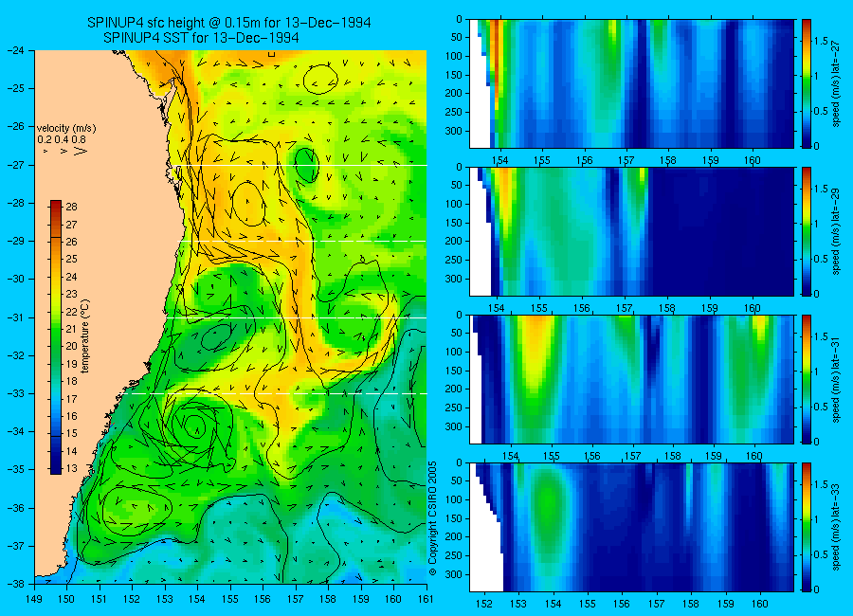Click the velocity scale arrows under the legend

pos(65,151)
